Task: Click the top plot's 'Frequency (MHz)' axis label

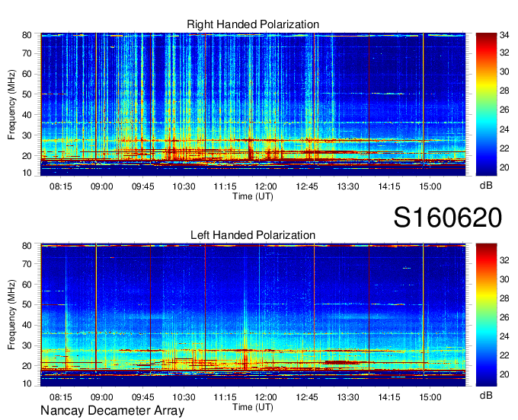Action: click(11, 104)
